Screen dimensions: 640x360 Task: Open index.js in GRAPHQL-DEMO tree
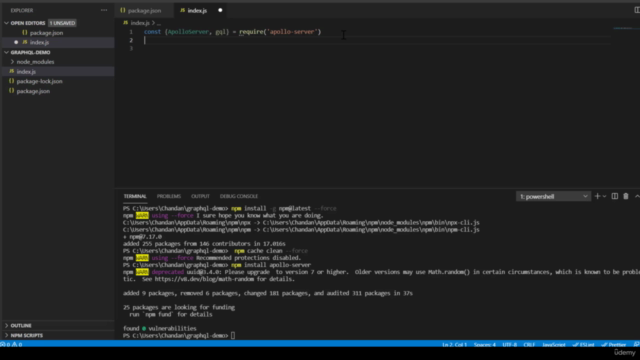coord(26,71)
